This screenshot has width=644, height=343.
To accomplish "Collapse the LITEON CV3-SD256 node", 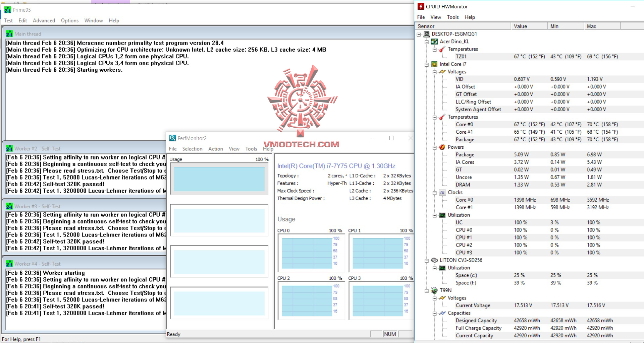I will pyautogui.click(x=427, y=261).
